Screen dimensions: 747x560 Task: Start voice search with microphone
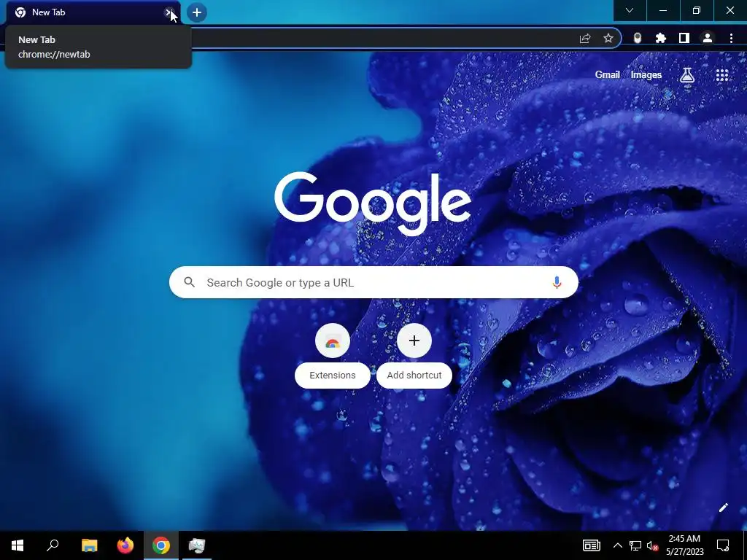point(556,282)
